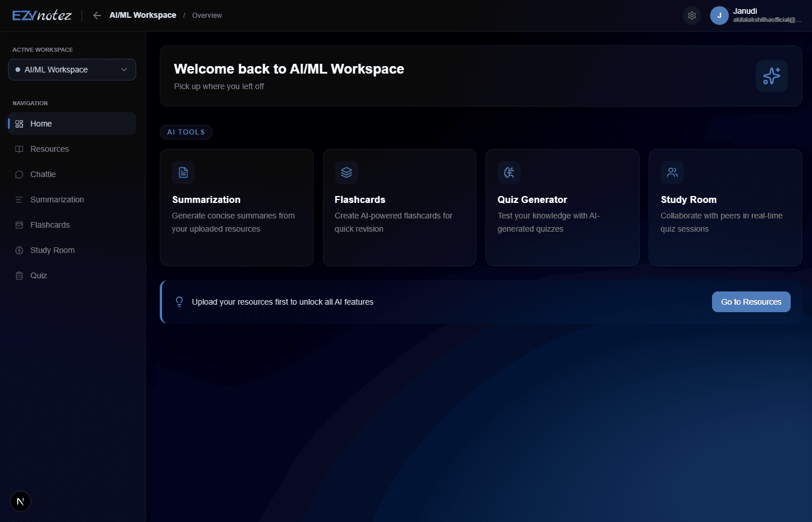812x522 pixels.
Task: Open Flashcards in navigation
Action: point(72,225)
